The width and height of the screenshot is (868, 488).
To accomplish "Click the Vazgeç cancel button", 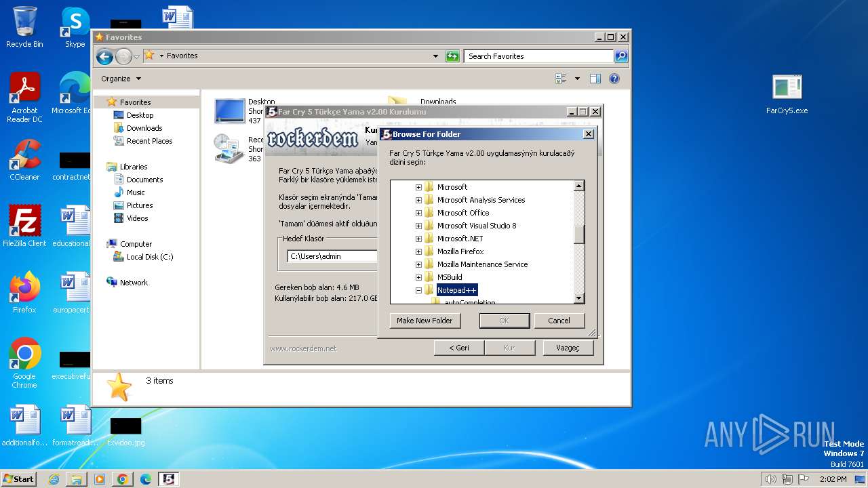I will 568,348.
